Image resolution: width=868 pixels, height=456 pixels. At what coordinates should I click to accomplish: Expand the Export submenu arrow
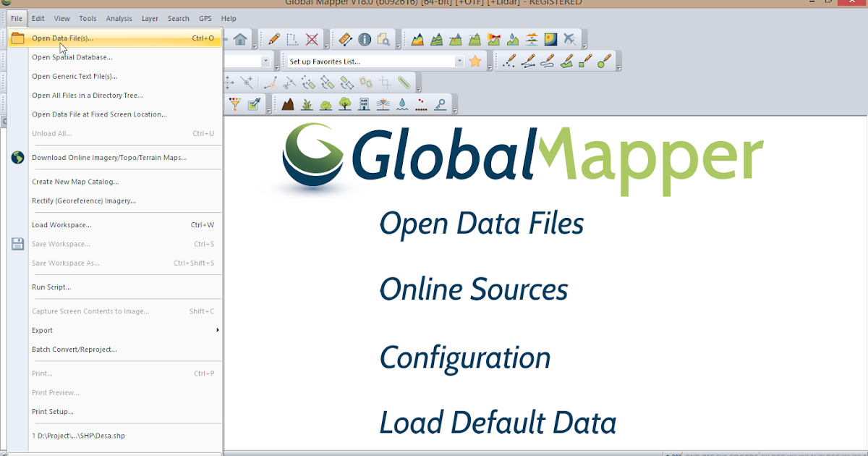(x=218, y=330)
